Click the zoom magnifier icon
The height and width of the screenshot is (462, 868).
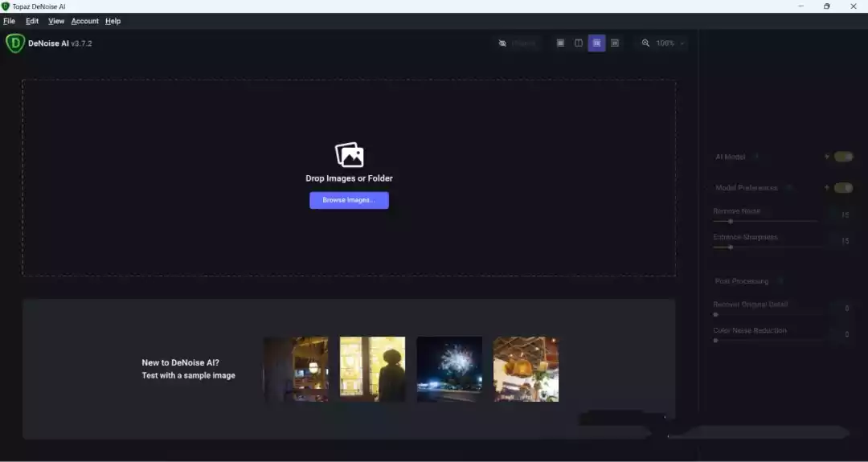645,43
